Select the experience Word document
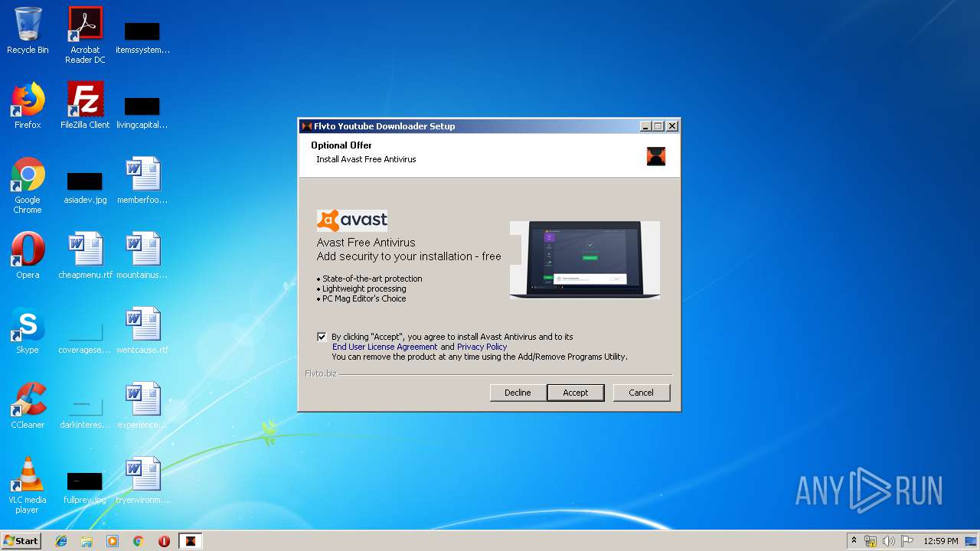Screen dimensions: 980x551 [142, 406]
